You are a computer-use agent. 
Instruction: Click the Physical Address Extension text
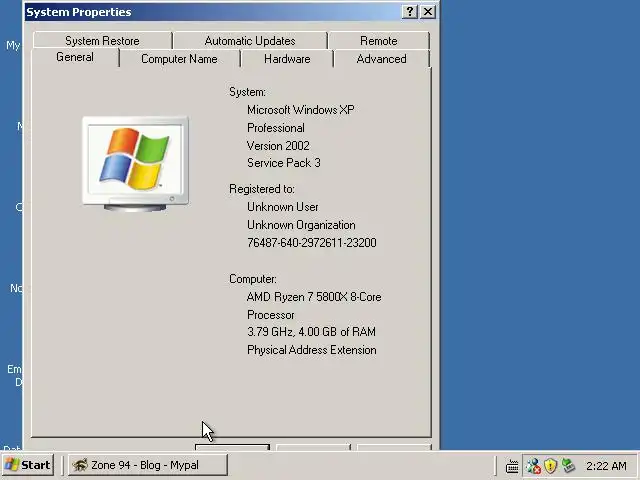click(x=312, y=350)
